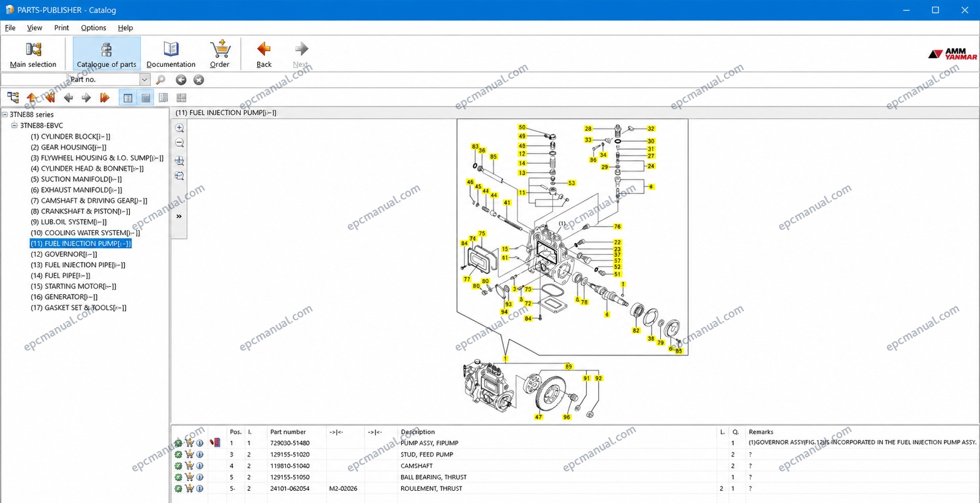Show info for part 24101-062054
Viewport: 980px width, 503px height.
pyautogui.click(x=200, y=488)
